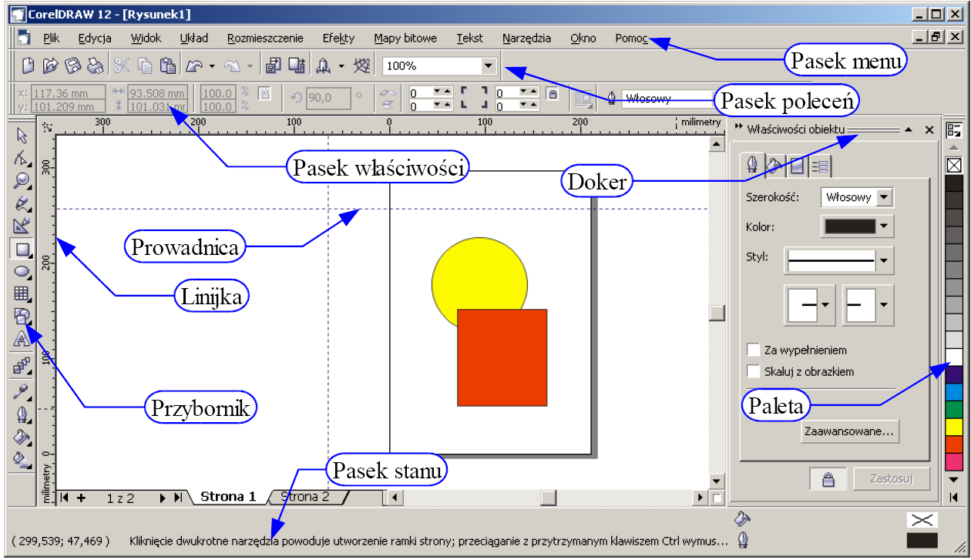Click the Export icon
971x560 pixels.
click(296, 66)
